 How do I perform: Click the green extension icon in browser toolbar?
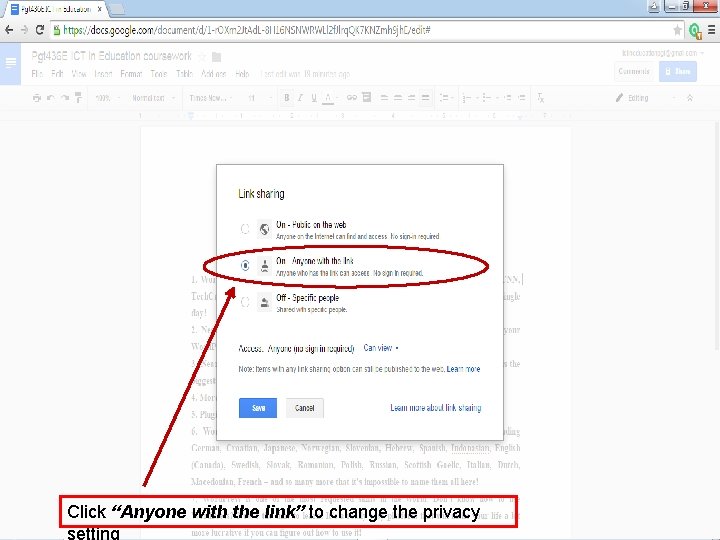(x=695, y=31)
